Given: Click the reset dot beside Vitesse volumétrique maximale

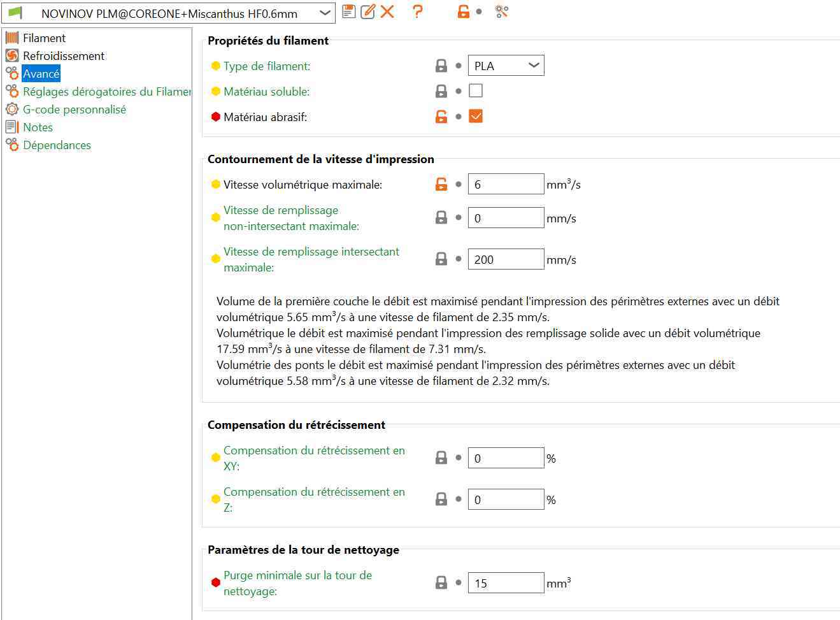Looking at the screenshot, I should point(459,184).
